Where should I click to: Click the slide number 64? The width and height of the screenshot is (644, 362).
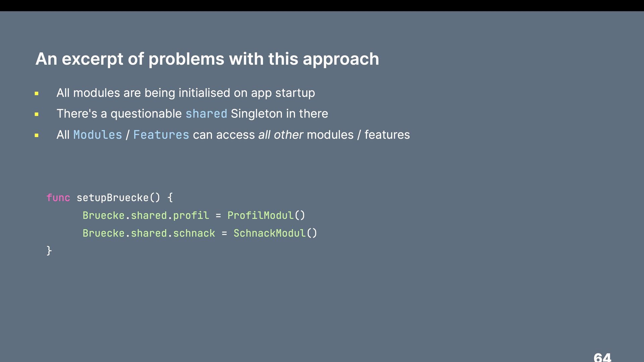pyautogui.click(x=602, y=357)
